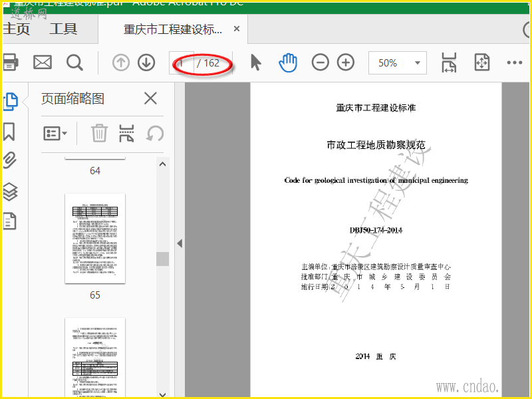Go to next page with down arrow
Screen dimensions: 532x399
[x=146, y=63]
